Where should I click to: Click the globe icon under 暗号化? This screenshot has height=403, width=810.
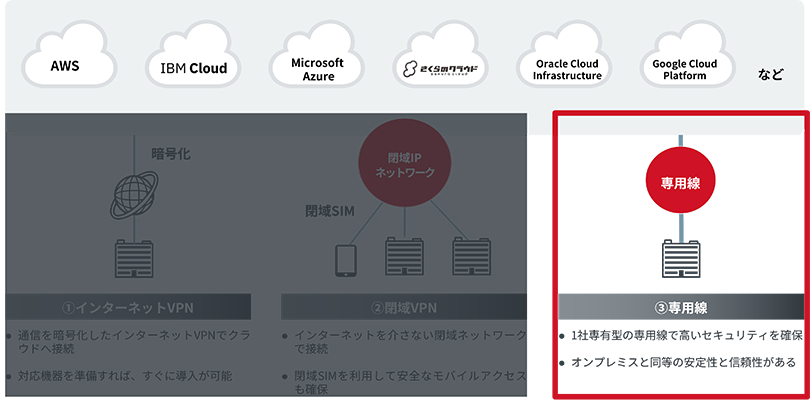click(134, 194)
